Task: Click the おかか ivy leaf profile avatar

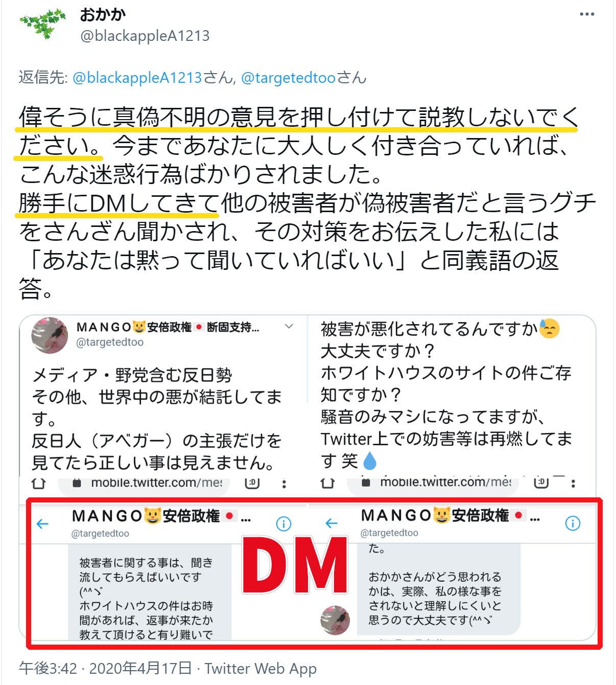Action: coord(43,24)
